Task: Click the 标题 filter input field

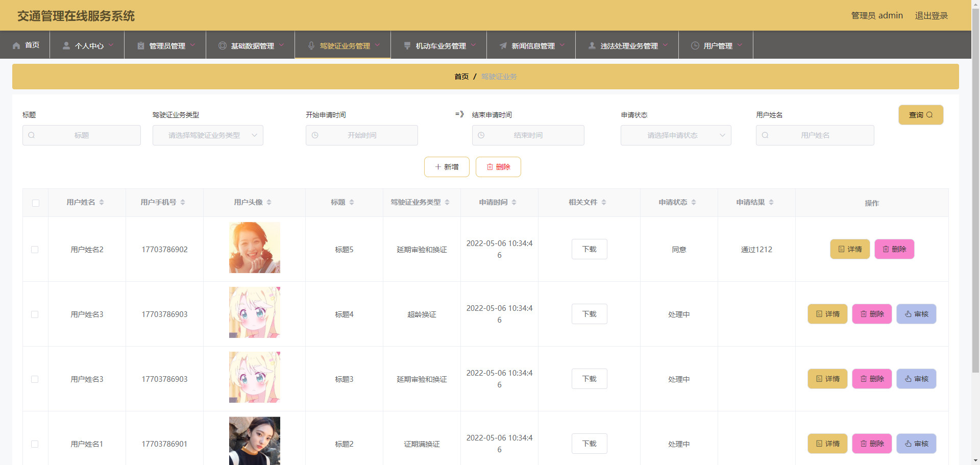Action: click(82, 135)
